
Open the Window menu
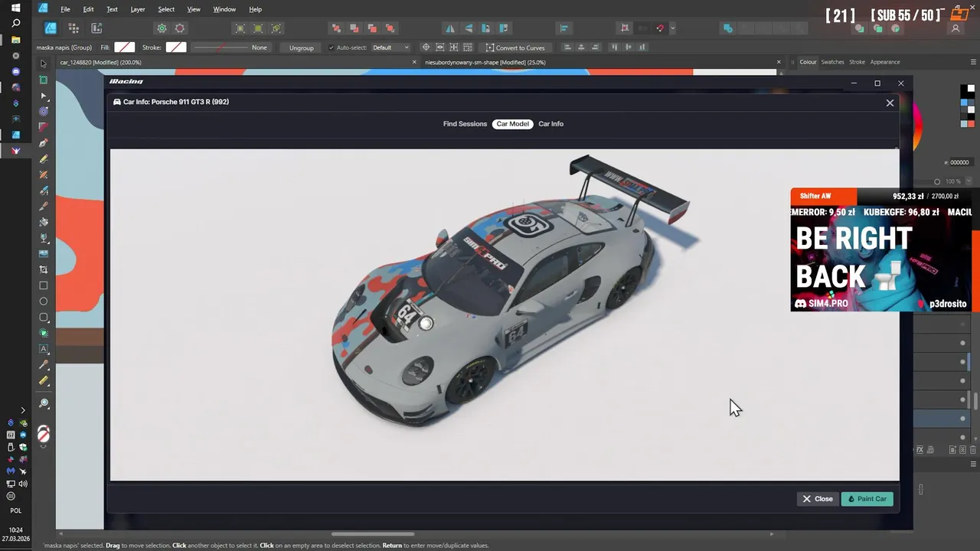224,9
